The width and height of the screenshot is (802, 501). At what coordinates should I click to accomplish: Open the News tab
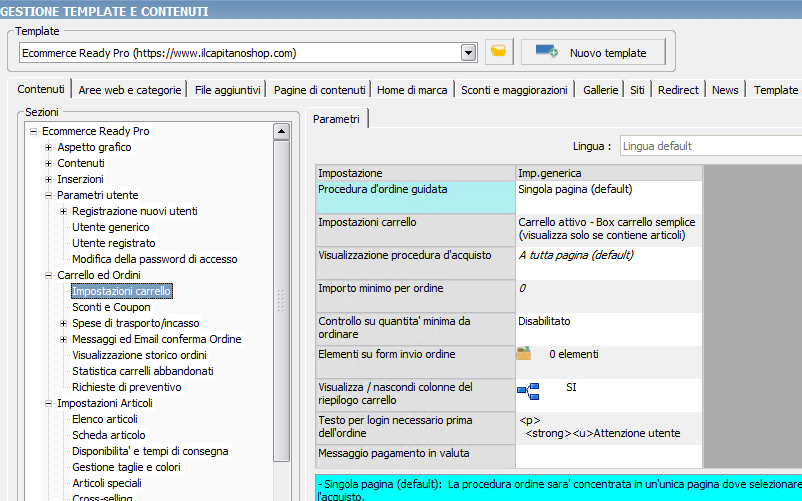point(725,90)
